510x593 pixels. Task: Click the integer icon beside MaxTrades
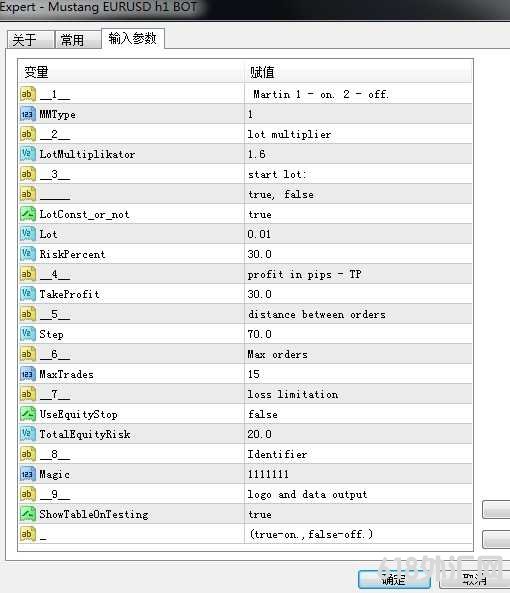pos(28,374)
